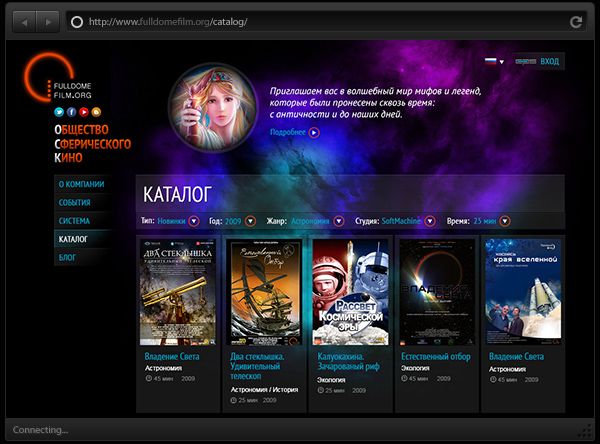Expand the Студия SoftMachine dropdown
Viewport: 600px width, 444px height.
(430, 221)
